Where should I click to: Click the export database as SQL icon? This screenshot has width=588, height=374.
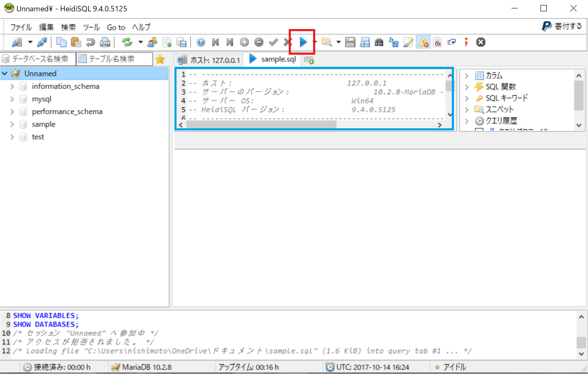point(182,42)
